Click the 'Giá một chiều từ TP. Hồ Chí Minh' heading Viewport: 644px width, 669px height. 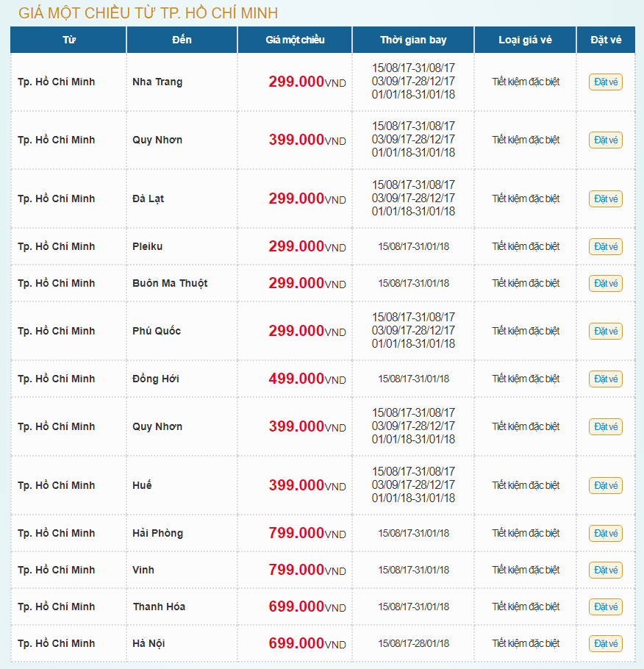coord(148,13)
